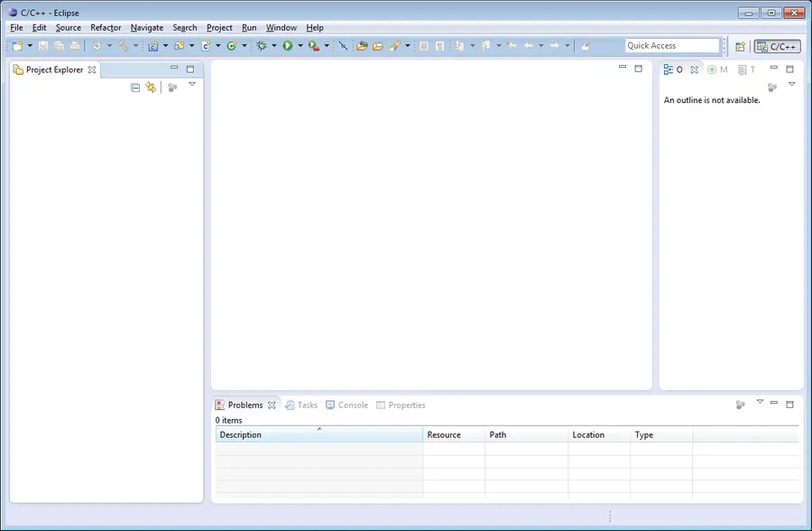Image resolution: width=812 pixels, height=531 pixels.
Task: Select the Task List tab labeled T
Action: coord(747,70)
